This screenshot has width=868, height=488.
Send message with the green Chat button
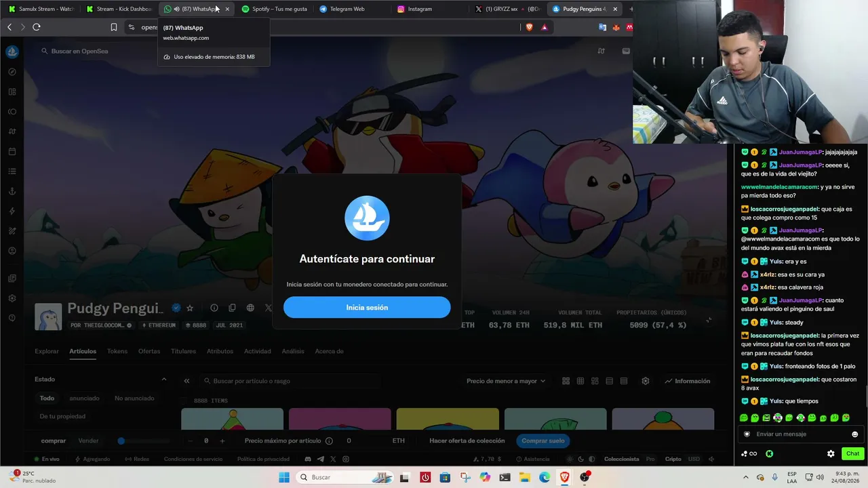click(x=852, y=453)
